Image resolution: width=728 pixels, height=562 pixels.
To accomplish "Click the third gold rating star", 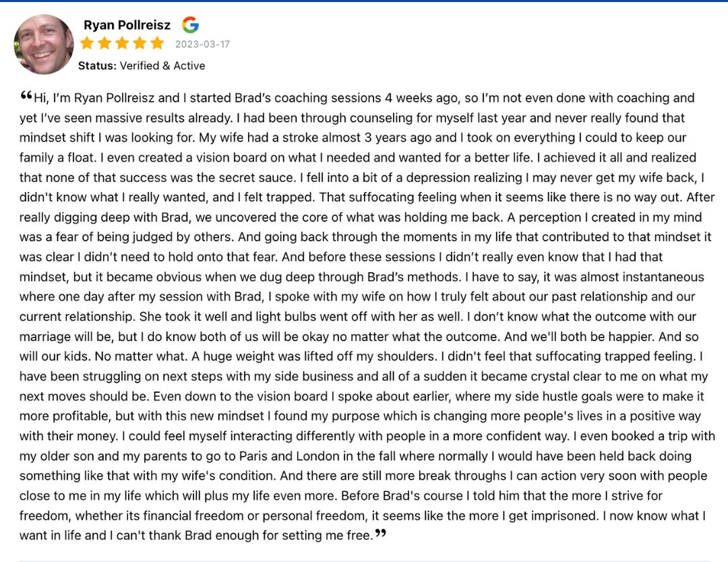I will (122, 44).
